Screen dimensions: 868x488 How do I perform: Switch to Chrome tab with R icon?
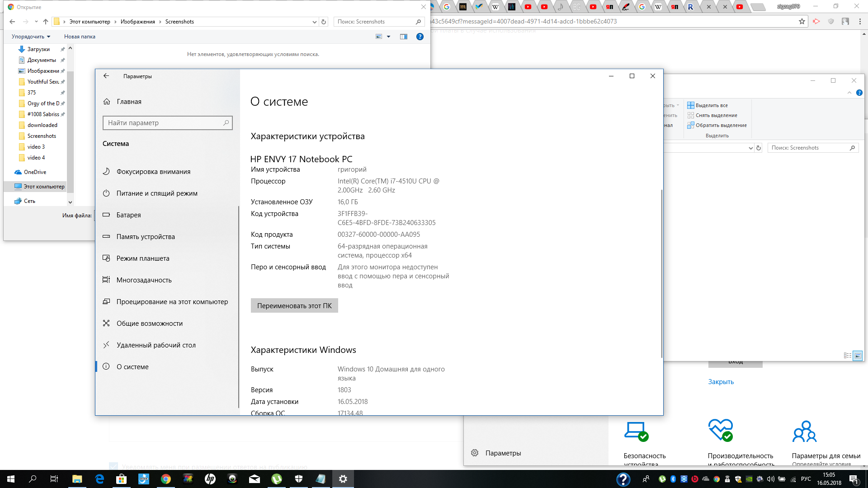point(690,7)
